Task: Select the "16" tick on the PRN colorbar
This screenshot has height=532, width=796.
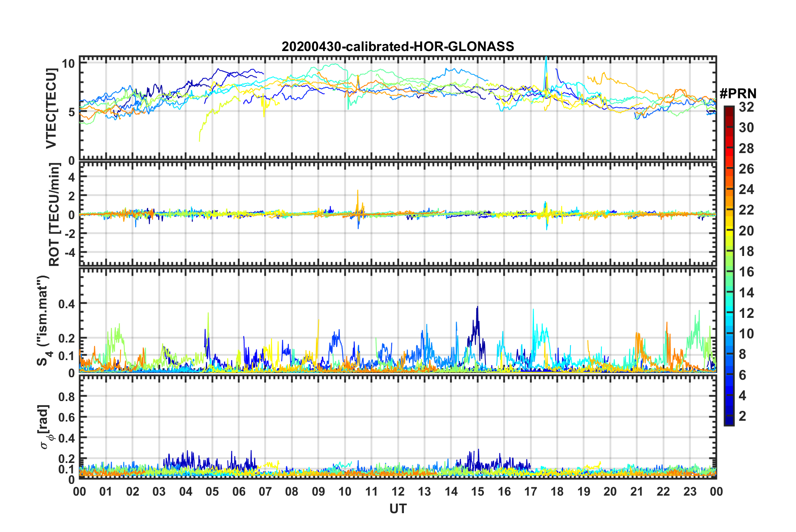Action: click(x=746, y=272)
